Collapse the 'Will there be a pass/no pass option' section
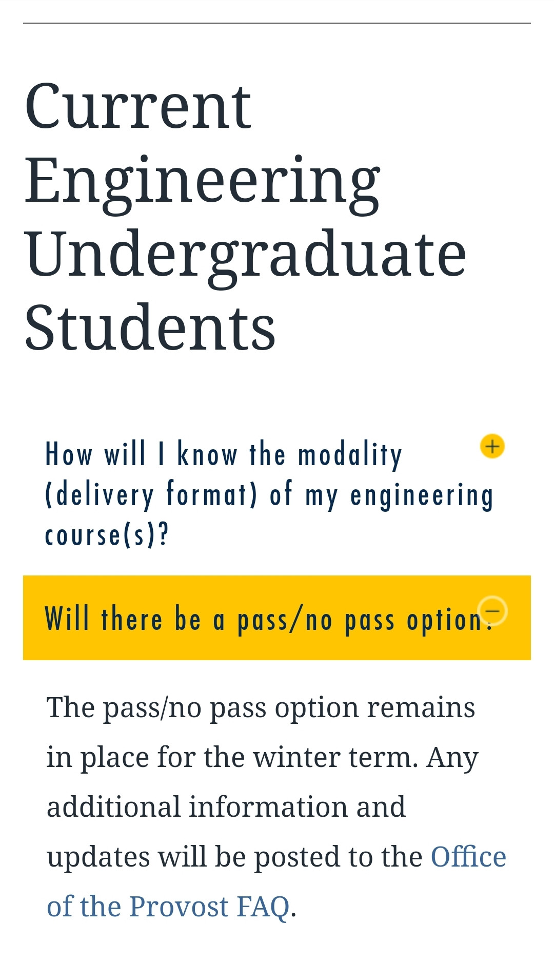Screen dimensions: 554x980 (x=267, y=619)
